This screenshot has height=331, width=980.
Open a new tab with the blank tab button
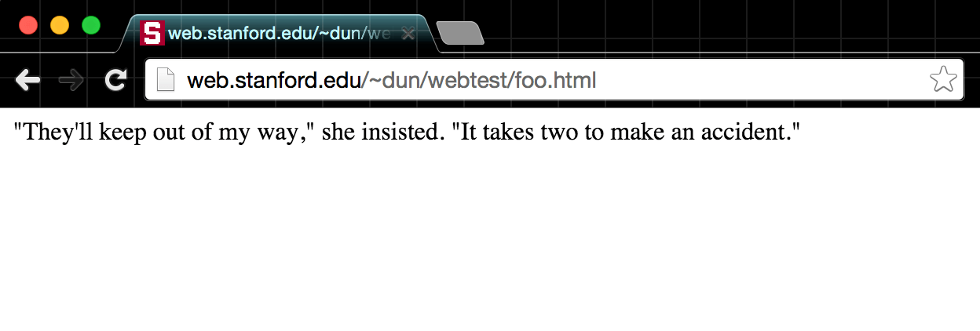(x=460, y=34)
